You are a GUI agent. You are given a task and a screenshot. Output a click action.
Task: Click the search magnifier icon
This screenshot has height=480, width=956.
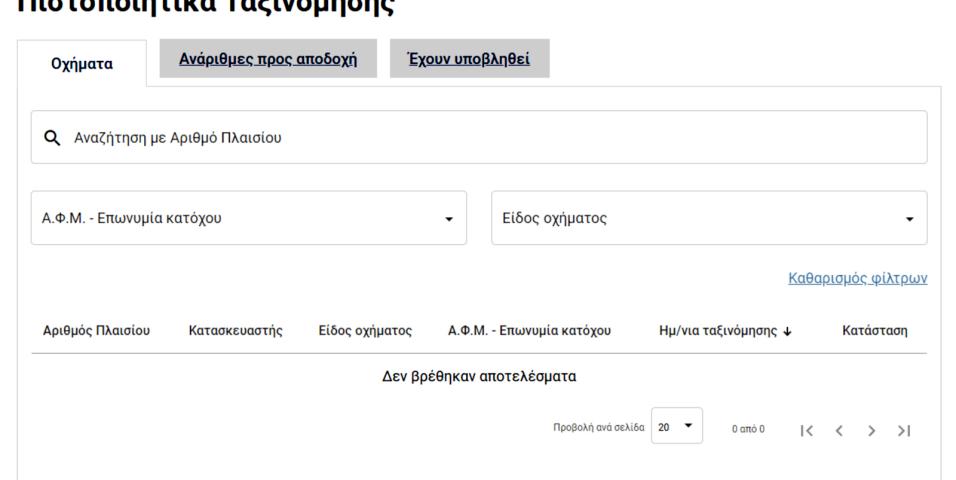[x=52, y=138]
